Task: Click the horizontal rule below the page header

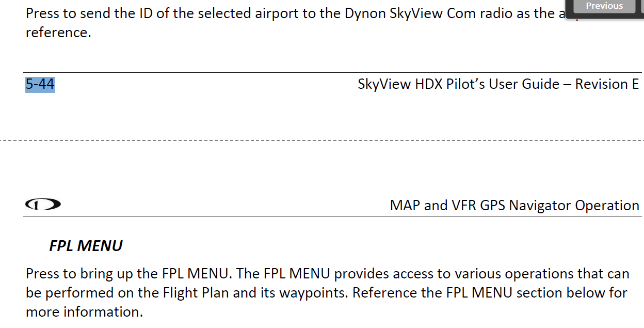Action: click(333, 216)
